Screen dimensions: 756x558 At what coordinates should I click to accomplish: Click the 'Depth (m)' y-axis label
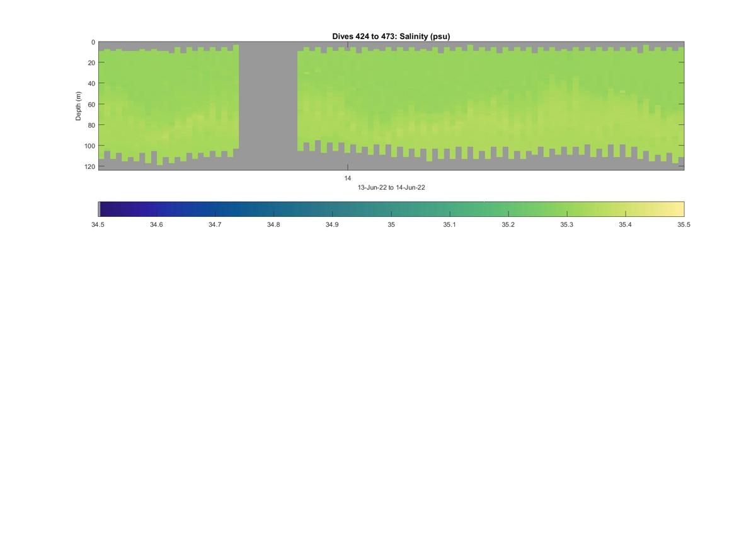coord(79,106)
